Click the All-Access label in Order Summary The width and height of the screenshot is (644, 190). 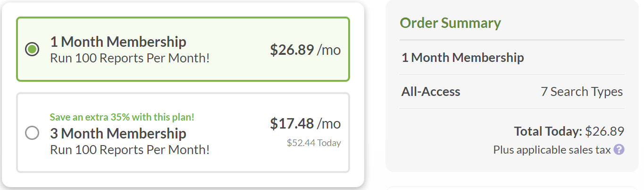pos(430,92)
